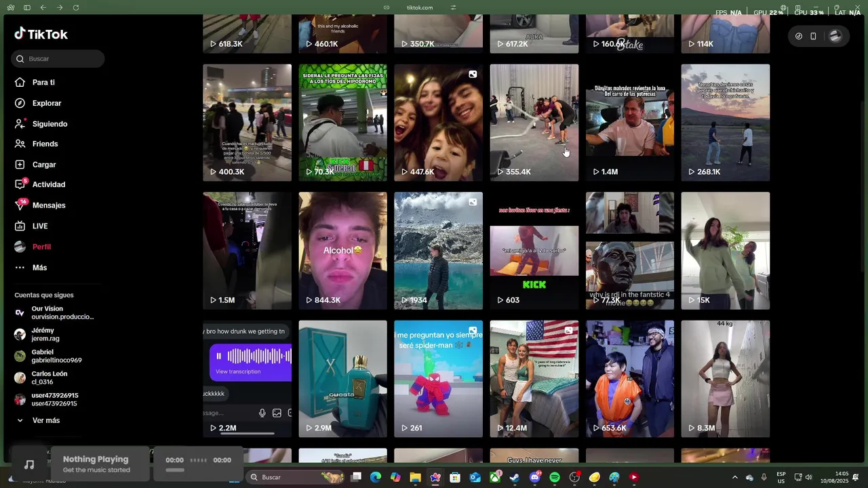Viewport: 868px width, 488px height.
Task: Open the American flag post with 12.4M views
Action: point(534,379)
